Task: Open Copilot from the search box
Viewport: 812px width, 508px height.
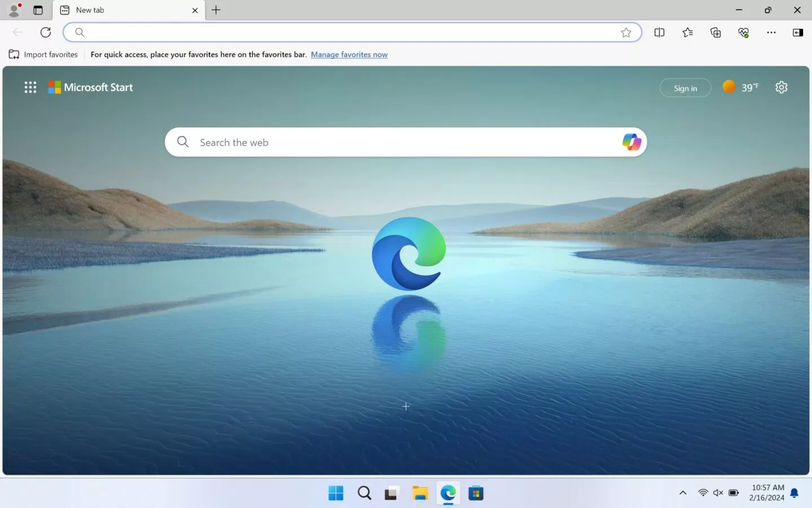Action: [632, 142]
